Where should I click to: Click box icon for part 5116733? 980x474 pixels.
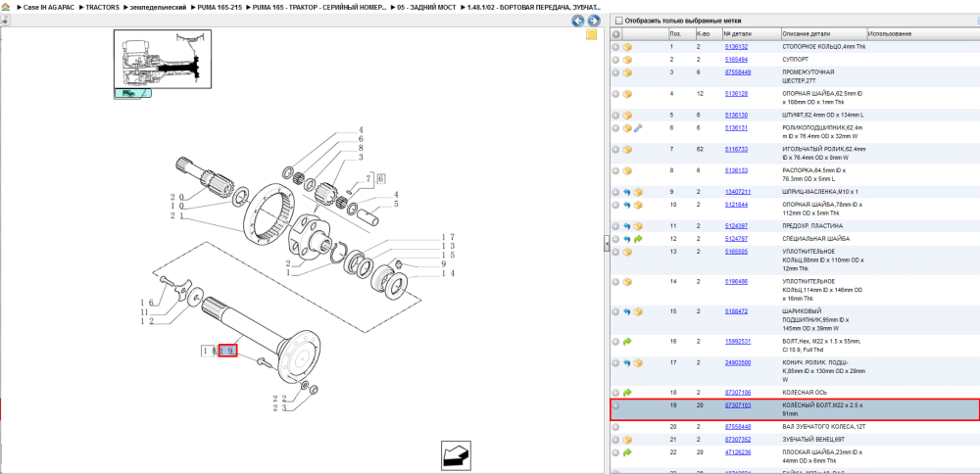tap(627, 149)
